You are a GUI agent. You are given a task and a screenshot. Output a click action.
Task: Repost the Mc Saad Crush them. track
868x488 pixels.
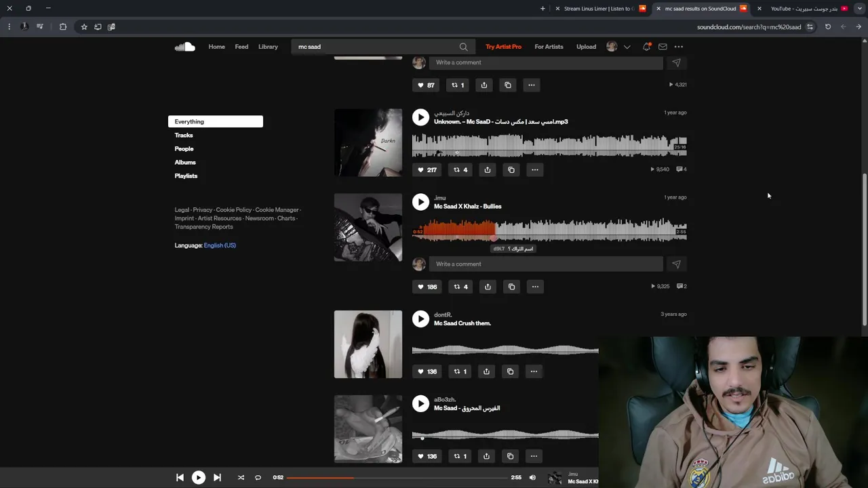tap(459, 371)
